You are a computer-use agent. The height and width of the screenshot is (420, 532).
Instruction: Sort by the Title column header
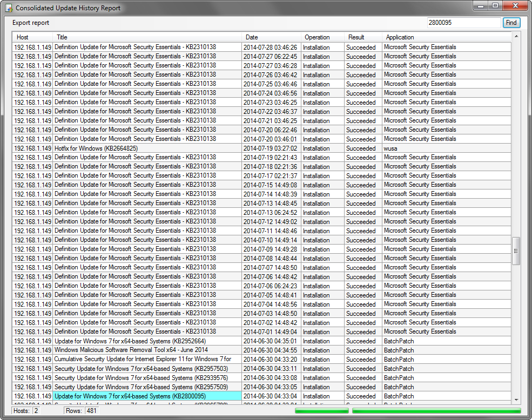(x=147, y=37)
